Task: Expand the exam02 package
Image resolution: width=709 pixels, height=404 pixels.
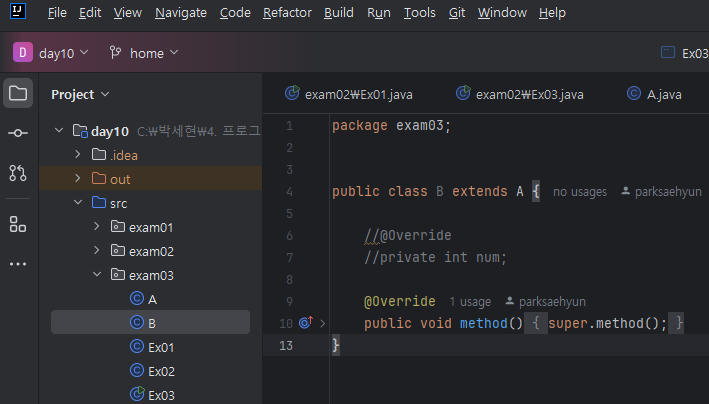Action: coord(97,250)
